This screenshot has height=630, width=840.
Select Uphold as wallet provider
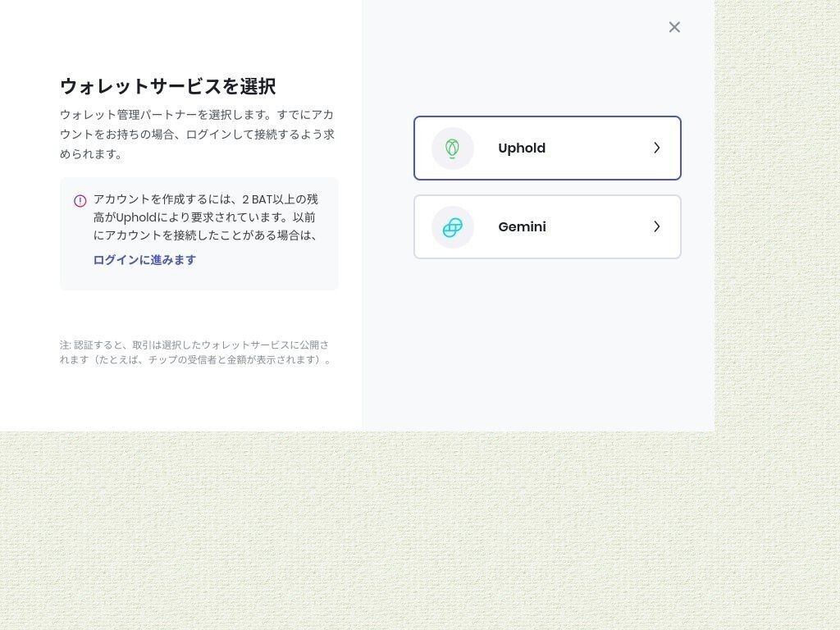coord(547,148)
